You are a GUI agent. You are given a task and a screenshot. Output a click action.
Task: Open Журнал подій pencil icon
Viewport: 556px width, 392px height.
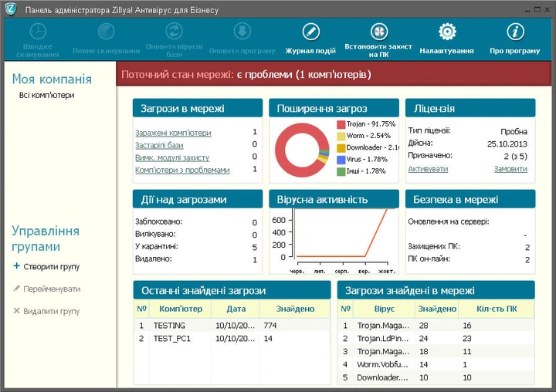pos(310,32)
